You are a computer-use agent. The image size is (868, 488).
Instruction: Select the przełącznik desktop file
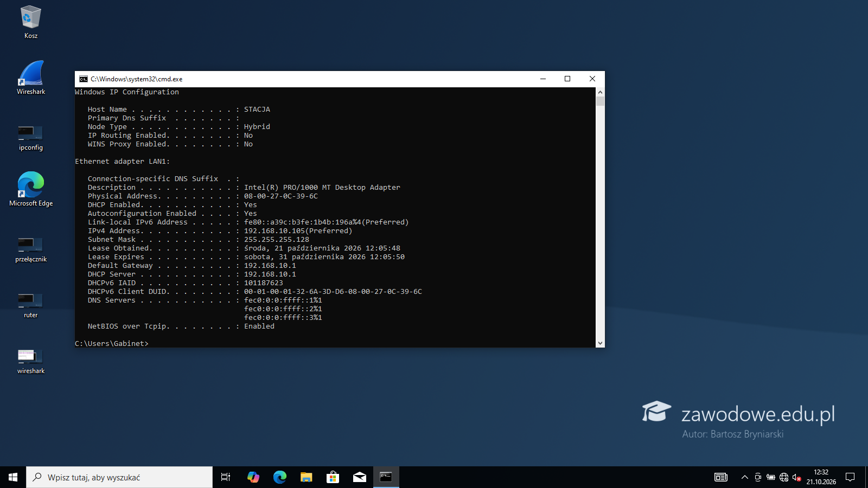tap(31, 249)
